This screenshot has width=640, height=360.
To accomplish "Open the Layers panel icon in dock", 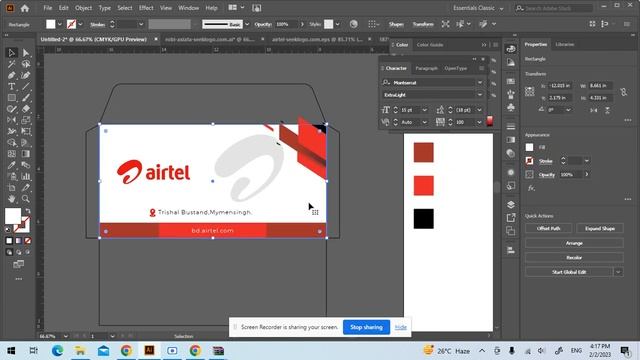I will click(511, 204).
